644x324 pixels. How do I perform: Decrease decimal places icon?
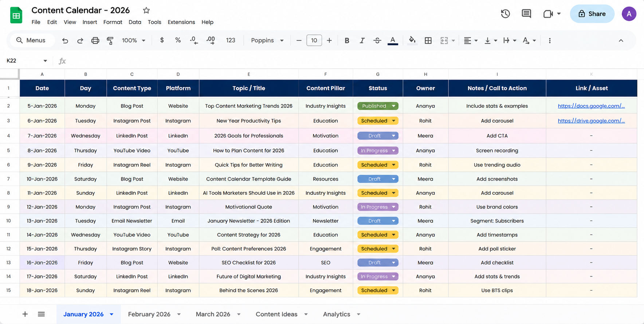[194, 40]
